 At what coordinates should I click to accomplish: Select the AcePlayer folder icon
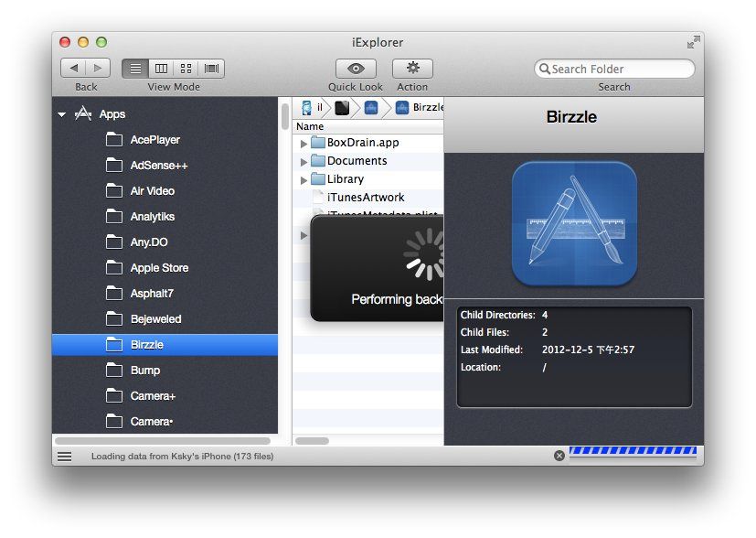[114, 140]
